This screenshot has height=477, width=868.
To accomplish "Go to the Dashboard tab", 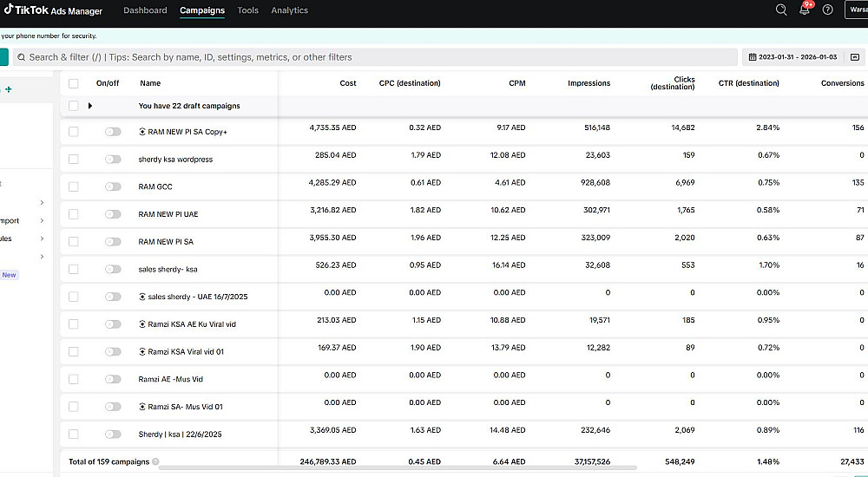I will click(x=145, y=10).
